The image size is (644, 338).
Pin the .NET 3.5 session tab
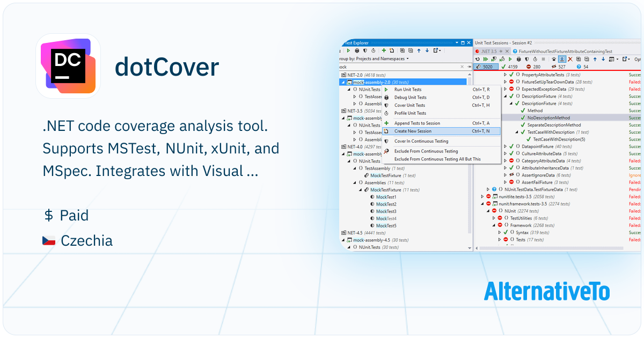pyautogui.click(x=501, y=52)
